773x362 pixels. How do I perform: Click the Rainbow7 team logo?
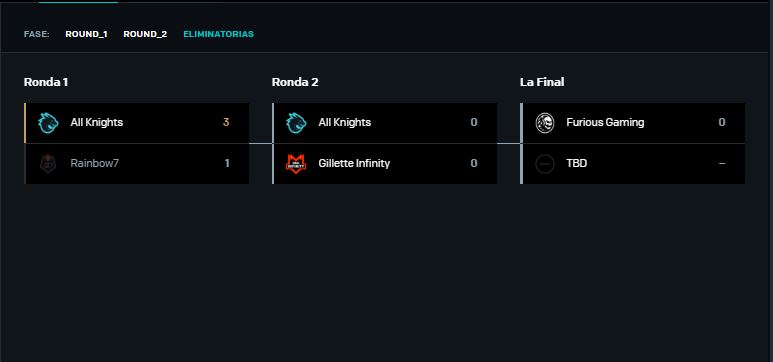click(x=48, y=163)
